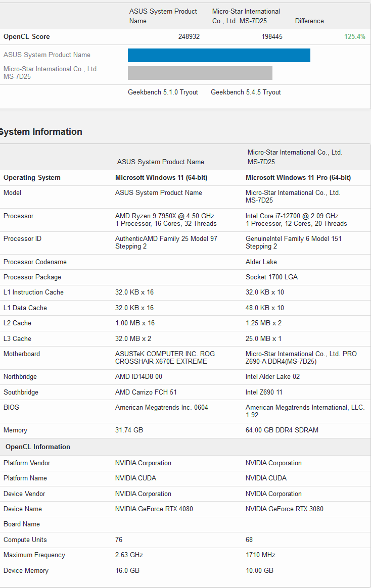Click Intel Alder Lake 02 northbridge value
The image size is (371, 588).
coord(273,377)
